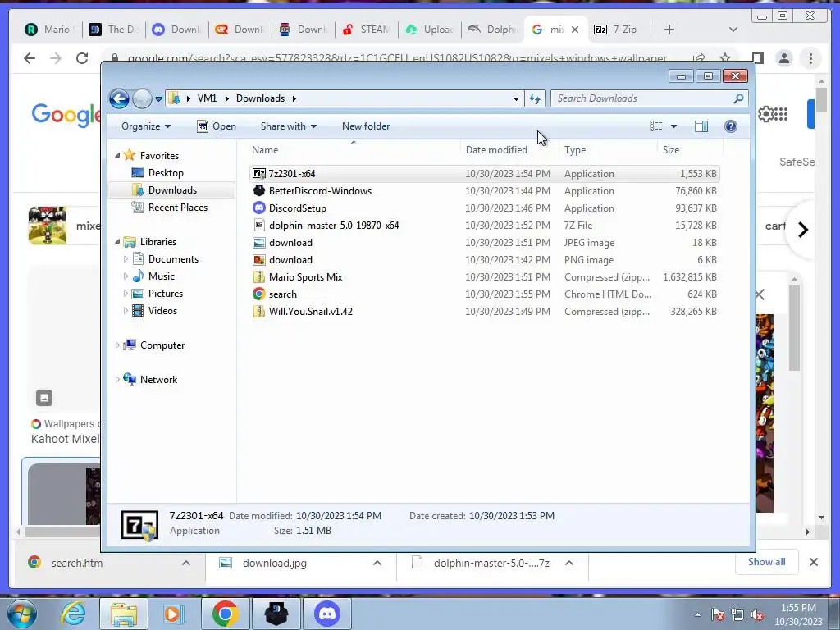Click the Open toolbar button
Image resolution: width=840 pixels, height=630 pixels.
(217, 126)
